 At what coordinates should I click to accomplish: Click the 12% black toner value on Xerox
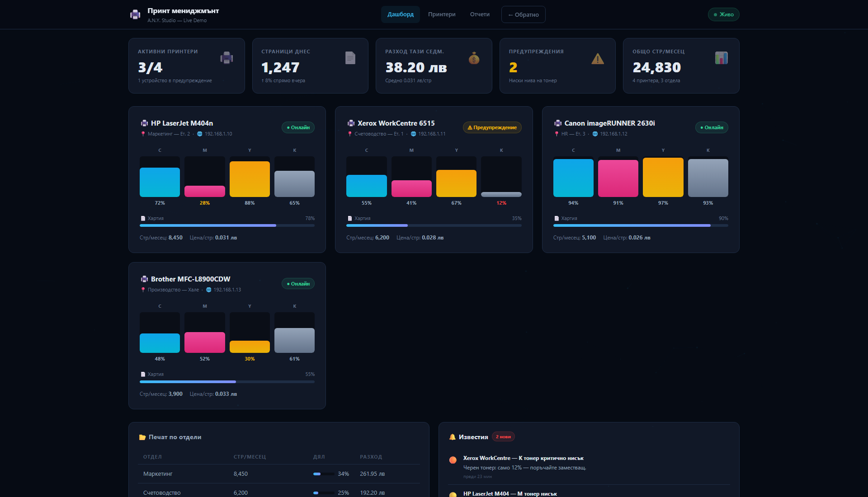pyautogui.click(x=501, y=203)
